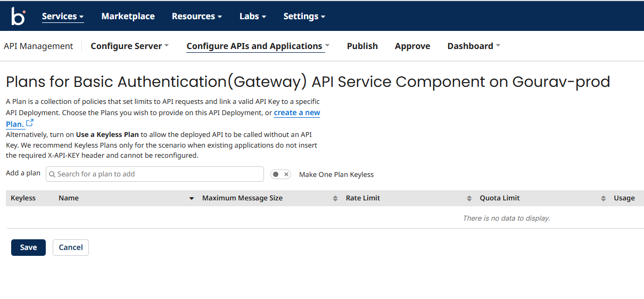Click the search magnifier icon in plan field
This screenshot has height=299, width=644.
[x=52, y=174]
